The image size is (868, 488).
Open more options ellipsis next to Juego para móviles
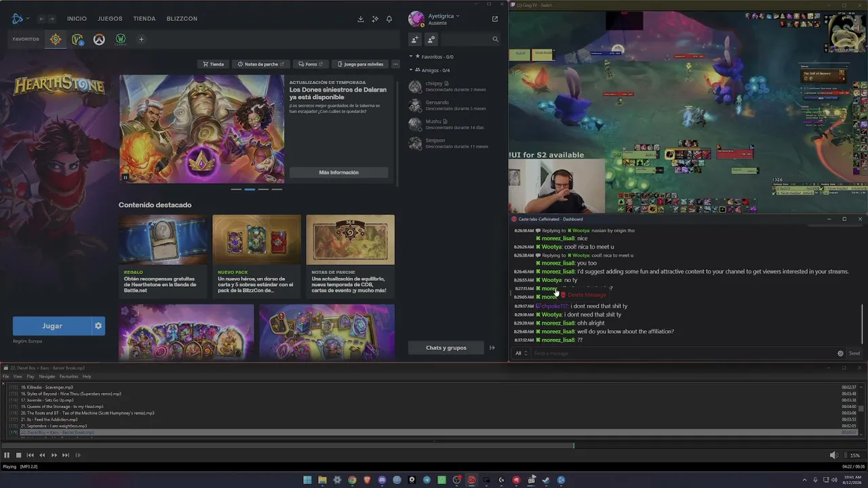click(x=395, y=64)
